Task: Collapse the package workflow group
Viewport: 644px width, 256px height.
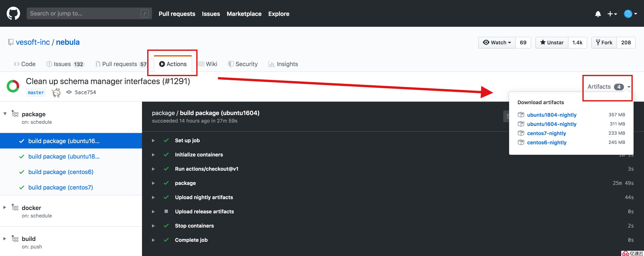Action: [x=5, y=114]
